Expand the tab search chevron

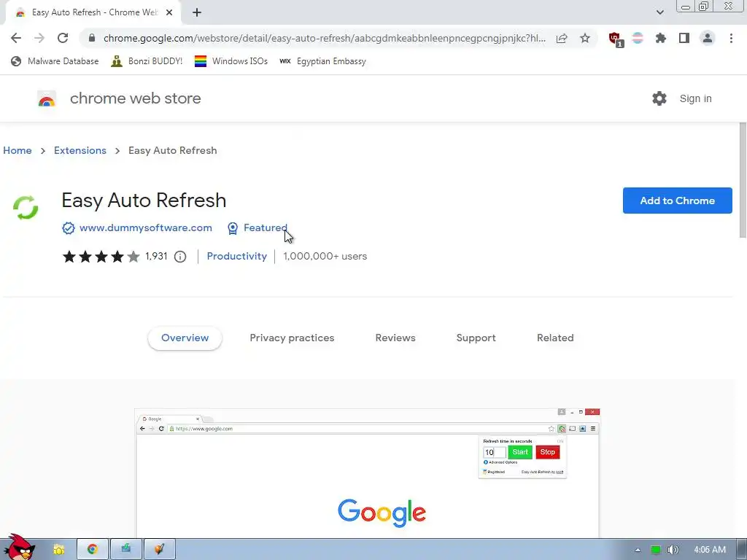coord(659,12)
